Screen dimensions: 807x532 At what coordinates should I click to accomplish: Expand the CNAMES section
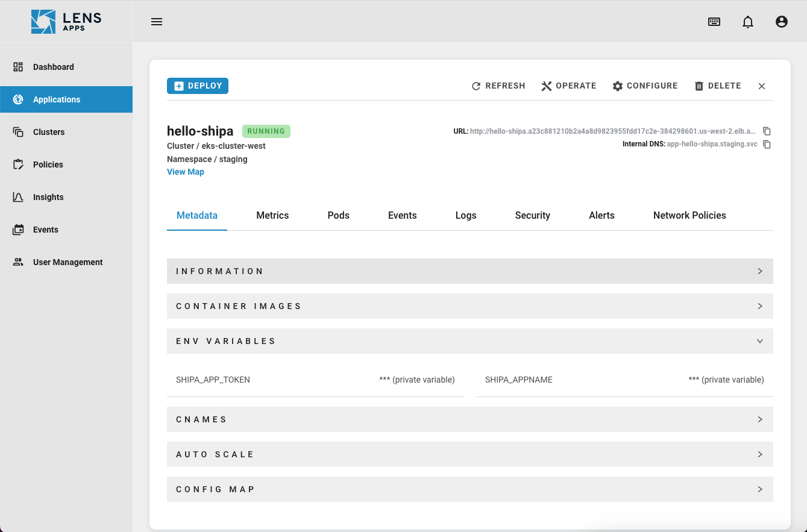pos(470,419)
